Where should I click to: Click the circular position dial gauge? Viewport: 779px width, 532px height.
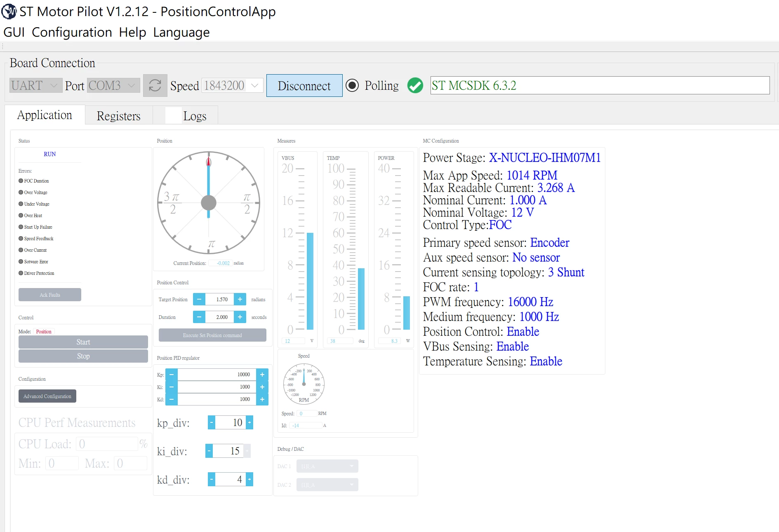[x=209, y=203]
